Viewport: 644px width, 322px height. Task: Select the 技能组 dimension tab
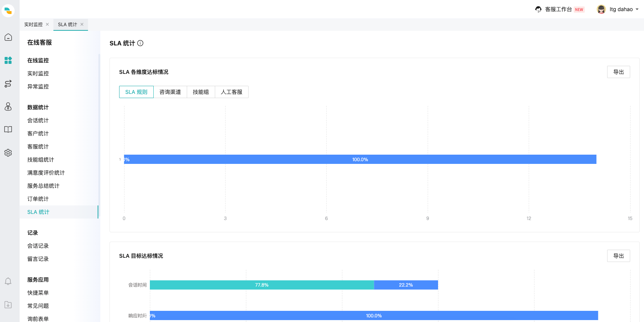click(x=201, y=92)
